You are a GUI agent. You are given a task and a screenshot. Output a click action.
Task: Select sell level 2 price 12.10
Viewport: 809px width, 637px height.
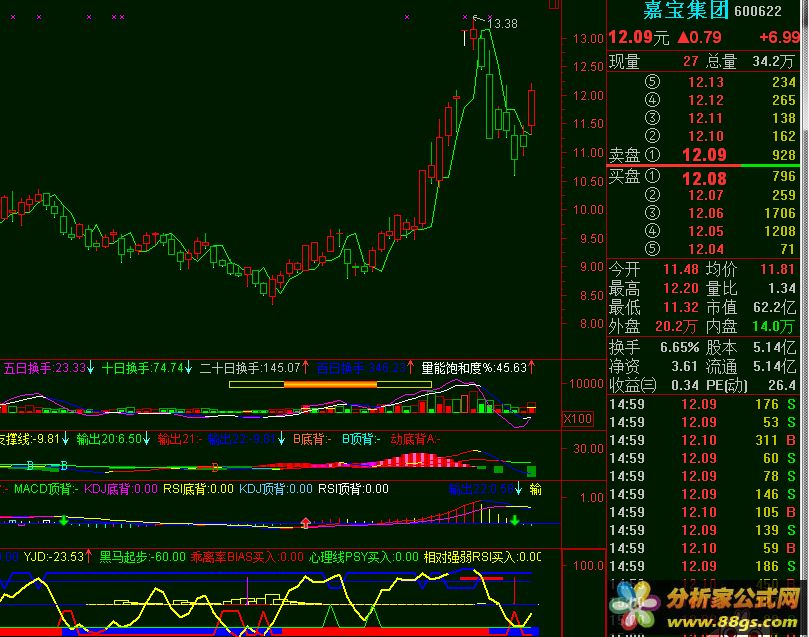coord(705,136)
